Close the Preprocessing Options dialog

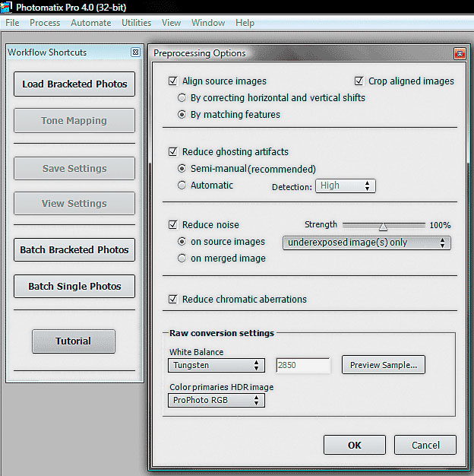(459, 54)
